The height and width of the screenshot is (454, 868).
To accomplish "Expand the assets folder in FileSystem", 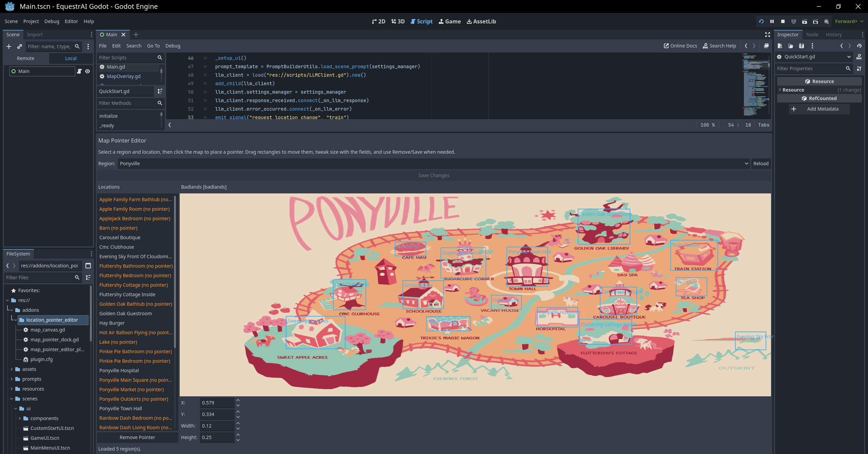I will 12,369.
